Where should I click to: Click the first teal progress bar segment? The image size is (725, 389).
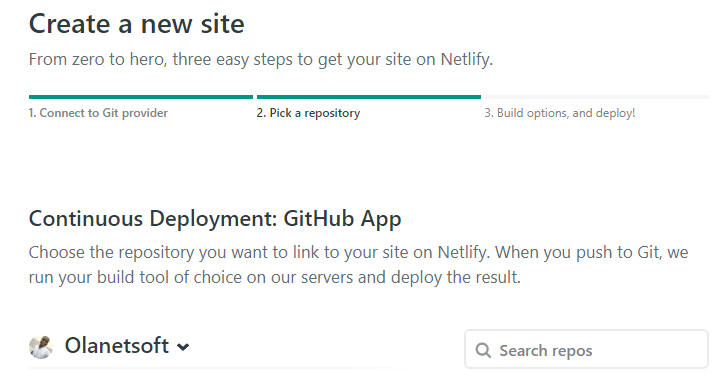pyautogui.click(x=141, y=97)
